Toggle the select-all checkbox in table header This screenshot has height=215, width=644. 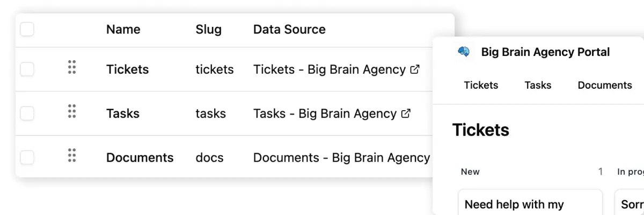tap(27, 29)
